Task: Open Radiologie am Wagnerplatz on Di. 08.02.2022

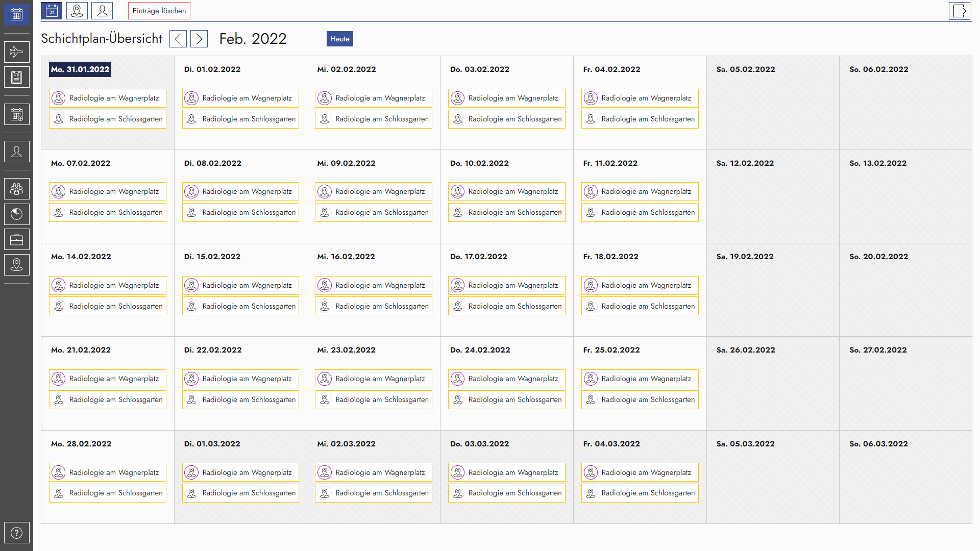Action: coord(240,192)
